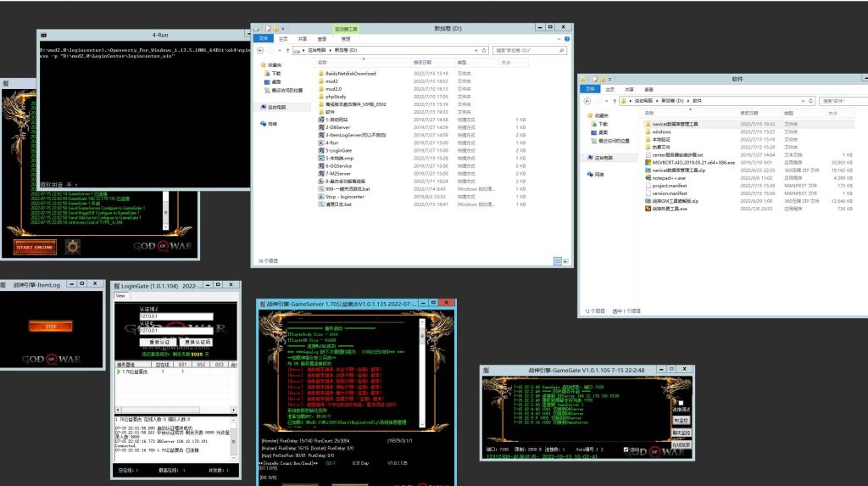This screenshot has height=486, width=868.
Task: Click the Stop - logincenter file icon
Action: (x=320, y=196)
